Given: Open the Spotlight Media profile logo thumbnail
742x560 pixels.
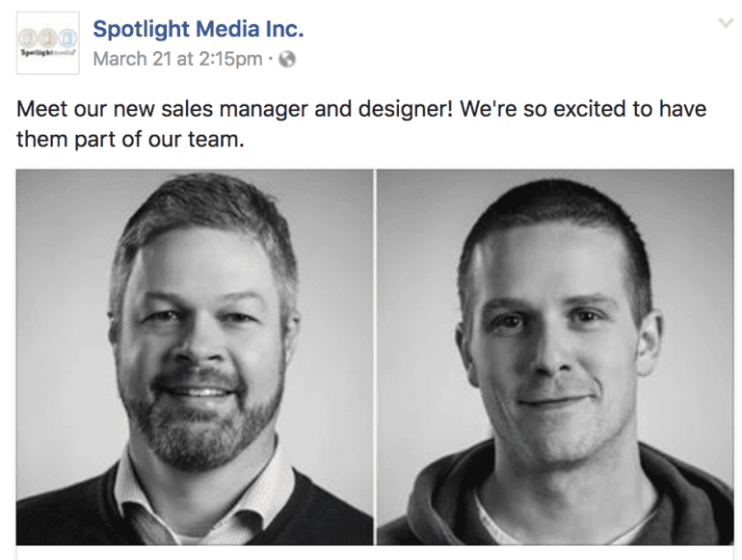Looking at the screenshot, I should pos(48,43).
